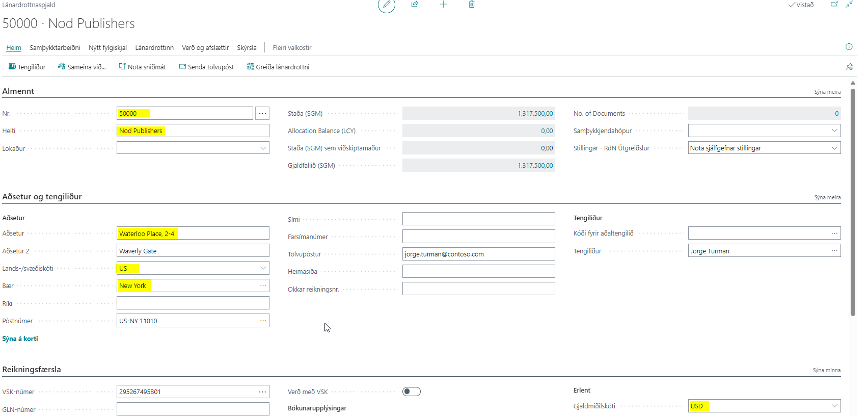Click the info circle icon
The width and height of the screenshot is (868, 416).
click(x=849, y=47)
